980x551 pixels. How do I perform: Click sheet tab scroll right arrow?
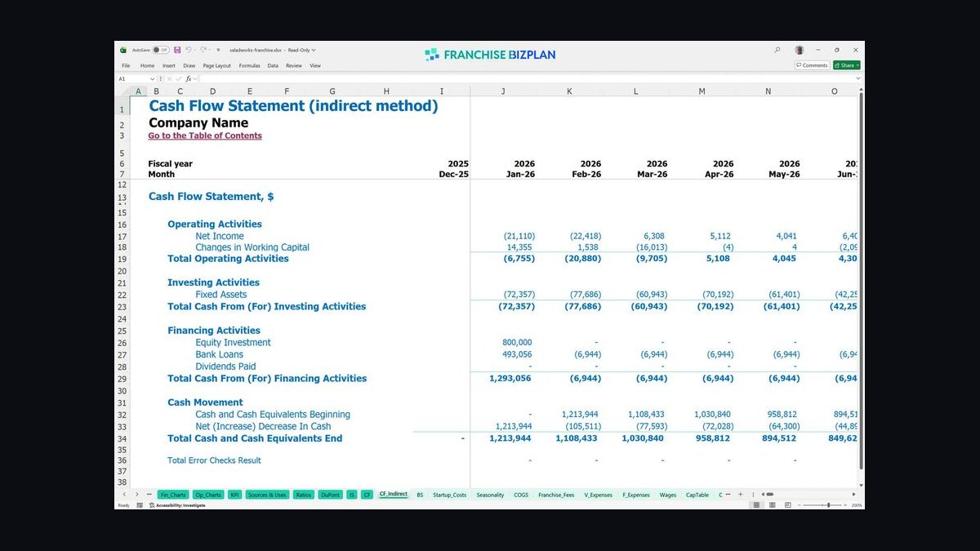(x=136, y=495)
